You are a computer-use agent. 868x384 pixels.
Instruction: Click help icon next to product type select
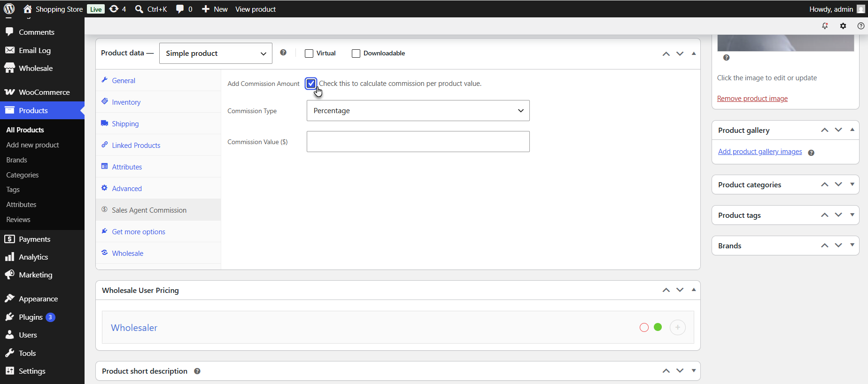(x=283, y=53)
